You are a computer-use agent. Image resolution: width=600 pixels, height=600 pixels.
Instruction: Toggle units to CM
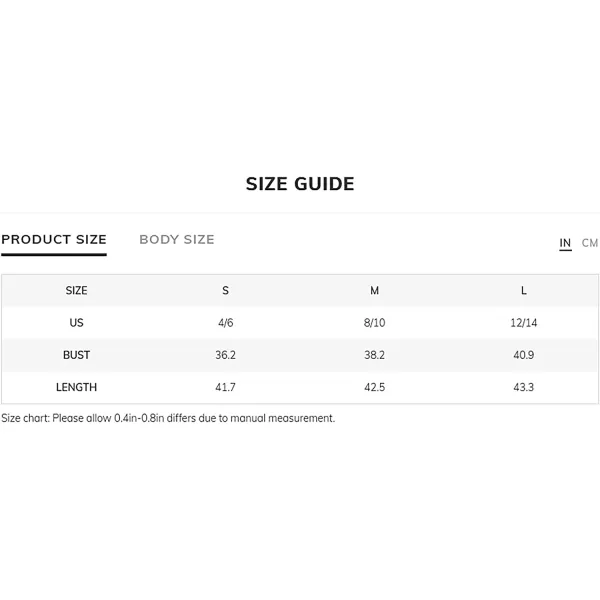click(589, 243)
